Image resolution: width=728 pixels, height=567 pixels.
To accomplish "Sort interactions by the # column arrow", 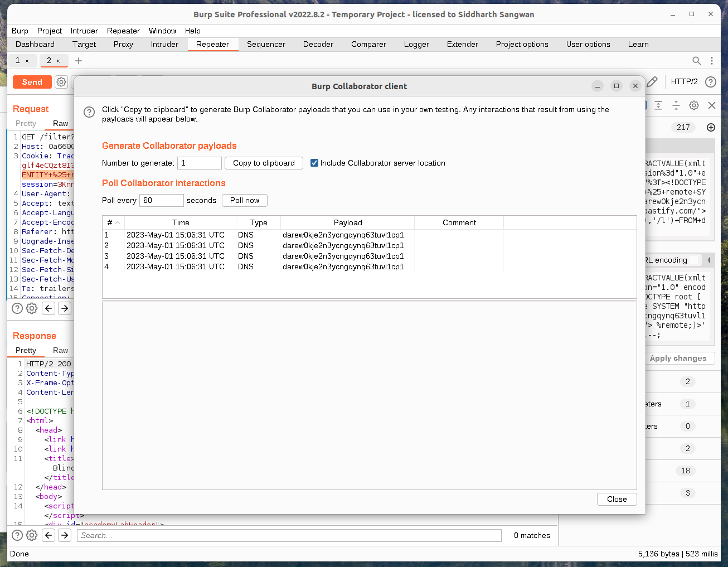I will point(117,223).
